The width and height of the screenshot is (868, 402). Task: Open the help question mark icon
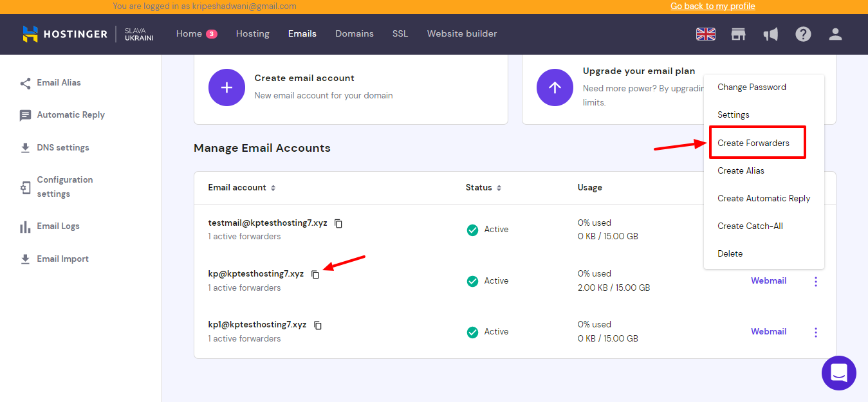coord(803,34)
